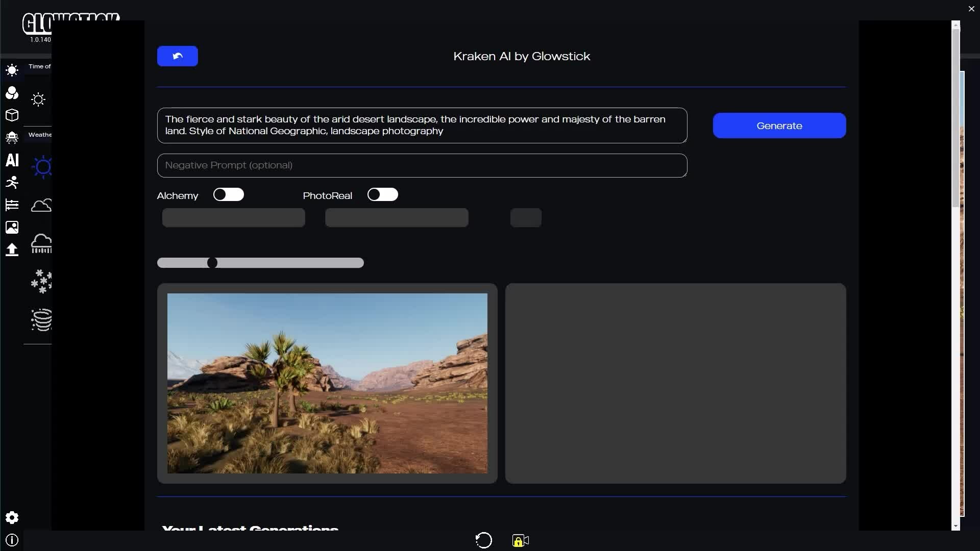Select the cloudy weather icon

tap(41, 206)
